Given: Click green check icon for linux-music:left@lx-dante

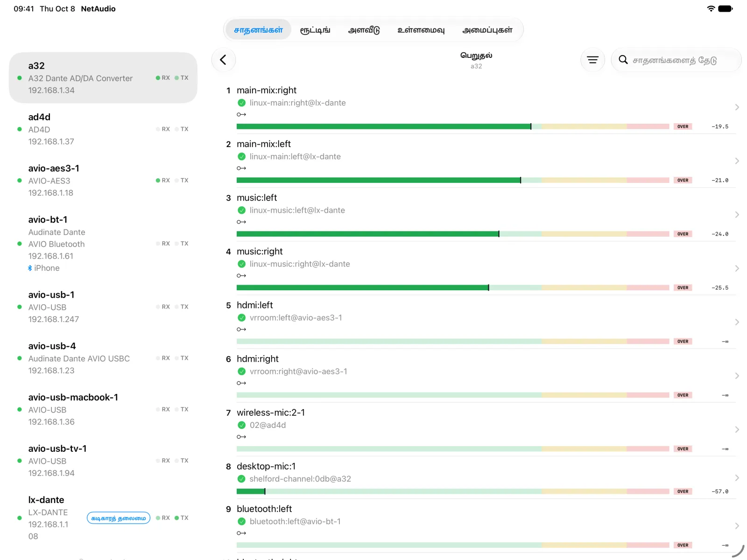Looking at the screenshot, I should click(241, 210).
